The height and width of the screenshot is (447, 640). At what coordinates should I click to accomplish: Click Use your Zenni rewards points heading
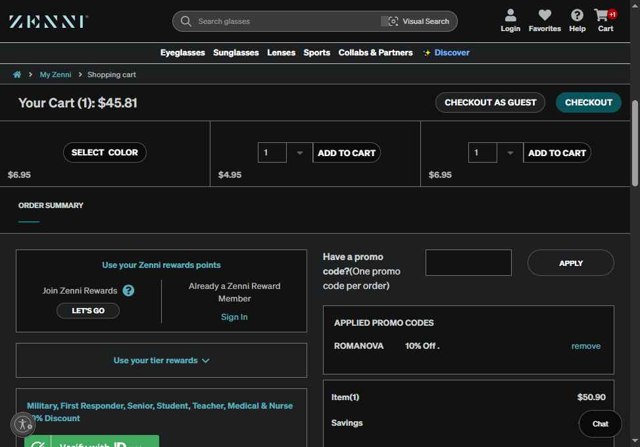pos(161,265)
